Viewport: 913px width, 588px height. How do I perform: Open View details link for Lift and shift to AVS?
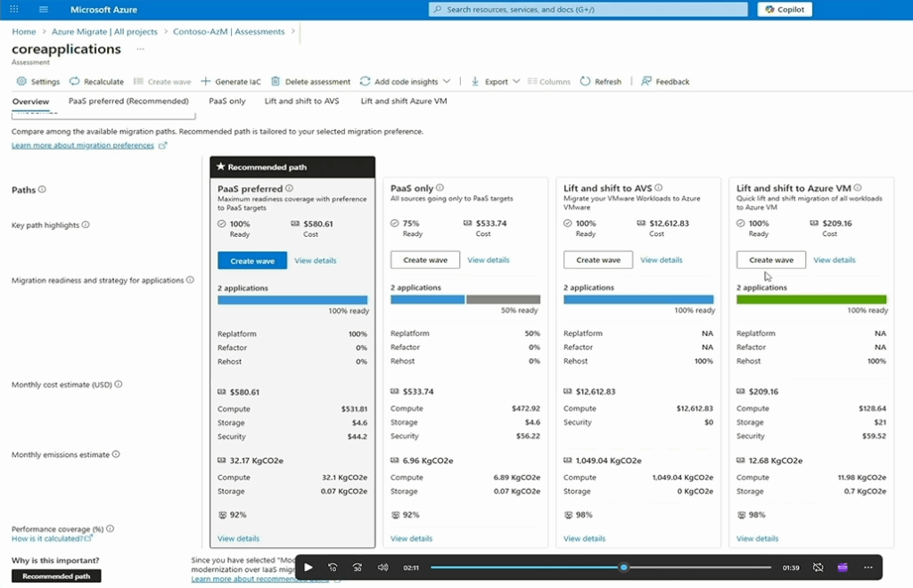click(661, 260)
